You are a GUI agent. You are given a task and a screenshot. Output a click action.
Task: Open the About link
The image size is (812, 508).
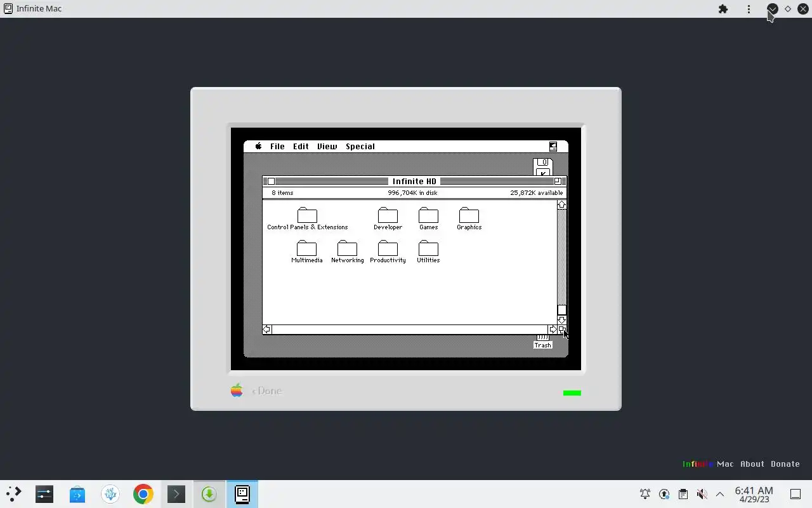[752, 464]
